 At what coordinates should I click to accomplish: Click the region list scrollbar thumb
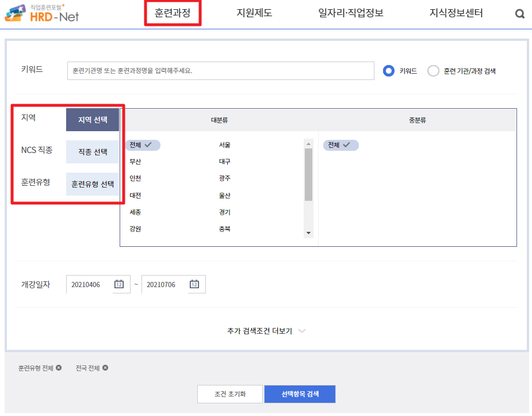click(308, 175)
